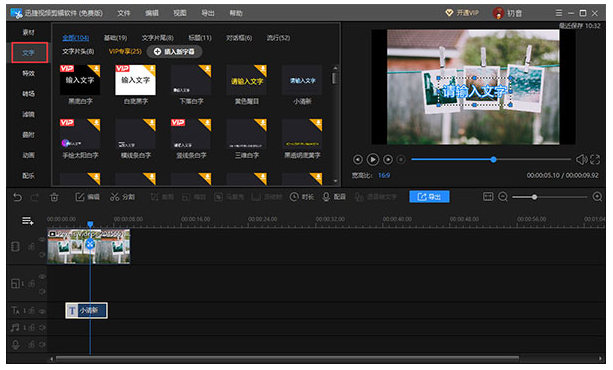Adjust the timeline zoom slider handle
Viewport: 613px width, 370px height.
[534, 197]
